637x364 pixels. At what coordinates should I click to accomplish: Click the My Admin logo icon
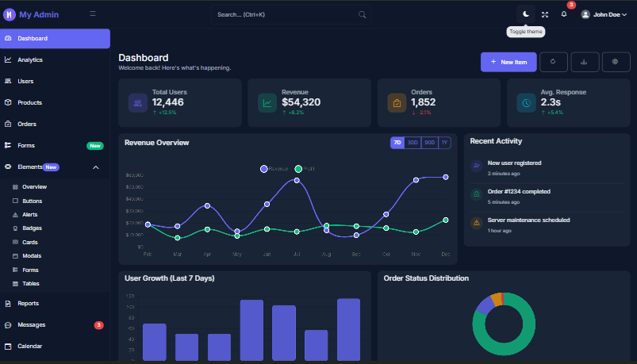(x=10, y=14)
